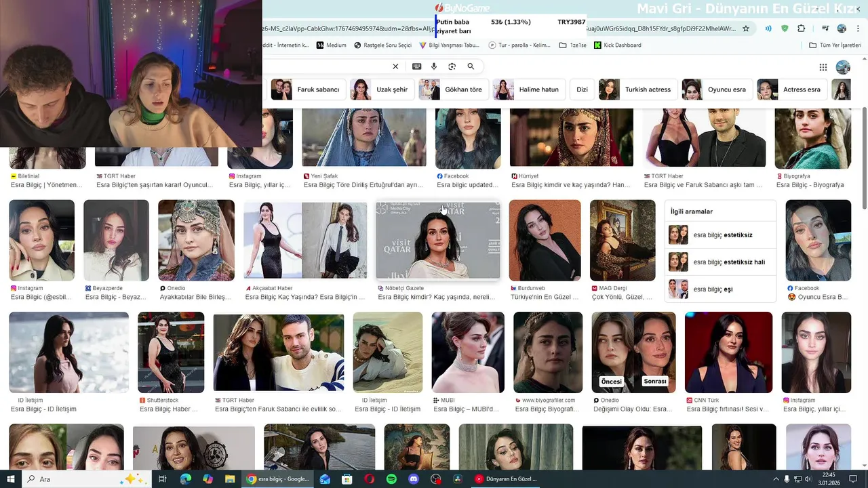The height and width of the screenshot is (488, 868).
Task: Clear the Google search box text
Action: pos(395,66)
